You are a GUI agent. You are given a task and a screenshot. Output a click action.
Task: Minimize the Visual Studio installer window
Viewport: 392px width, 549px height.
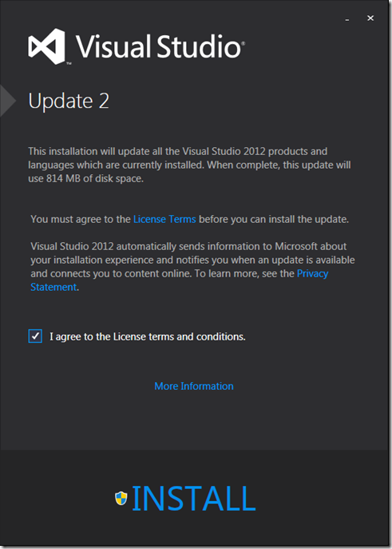[346, 19]
